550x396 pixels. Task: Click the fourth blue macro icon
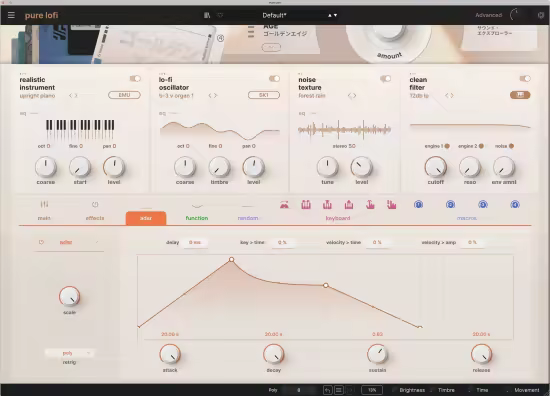(x=515, y=204)
